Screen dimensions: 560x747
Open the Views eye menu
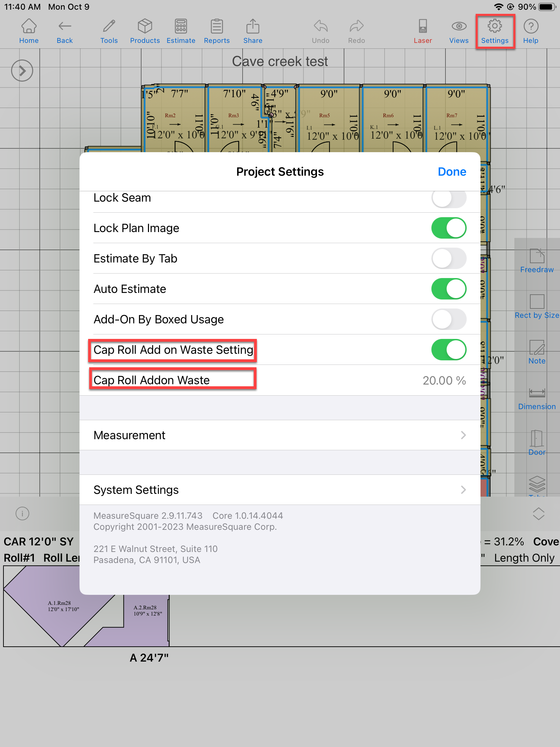(459, 31)
